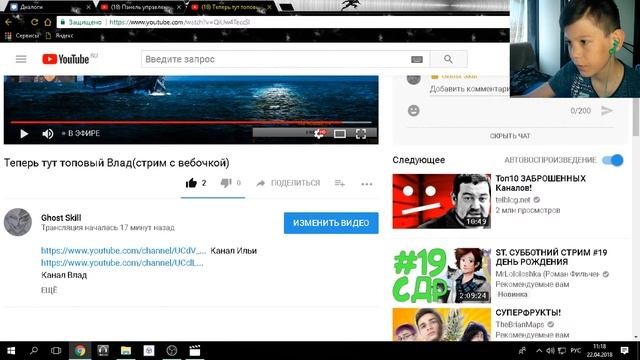Select the Теперь тут топовый tab
The height and width of the screenshot is (360, 640).
pos(231,7)
